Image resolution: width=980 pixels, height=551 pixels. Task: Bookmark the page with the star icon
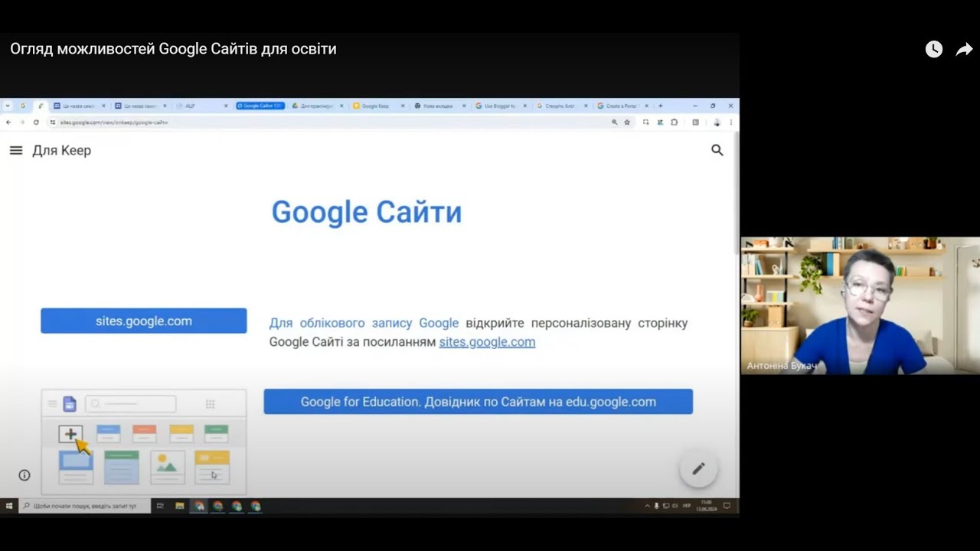point(627,122)
